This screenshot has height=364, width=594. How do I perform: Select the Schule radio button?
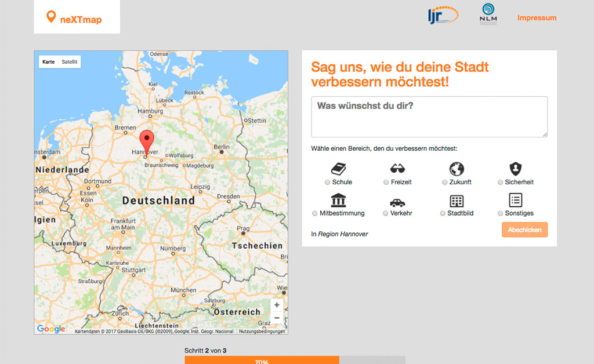[x=328, y=182]
